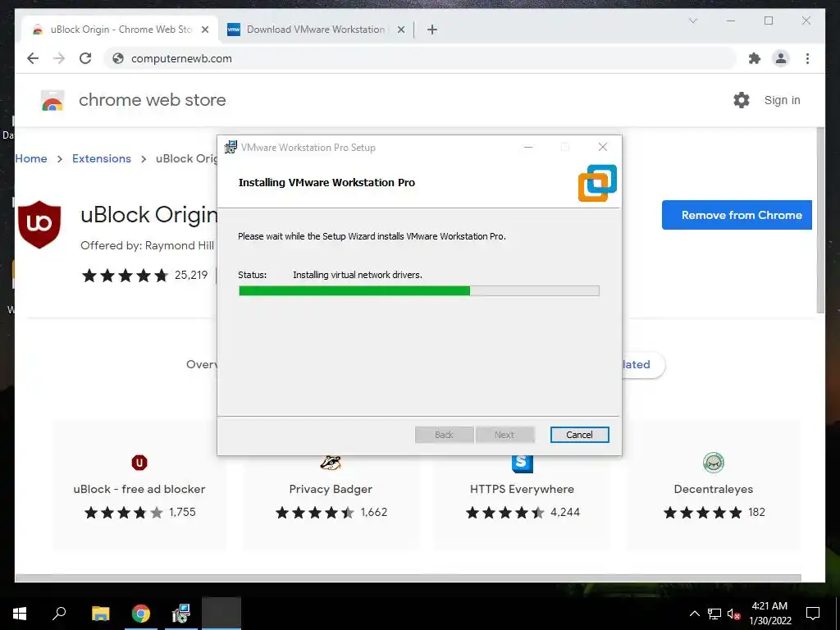
Task: Open the tab search chevron
Action: click(692, 21)
